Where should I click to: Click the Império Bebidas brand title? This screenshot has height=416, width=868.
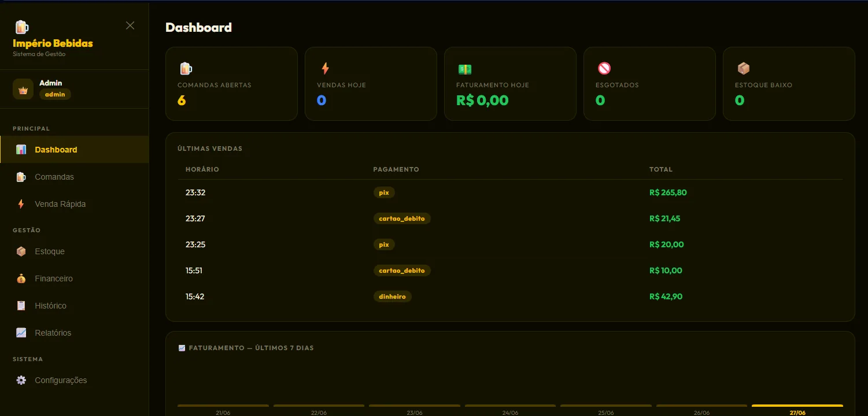(53, 43)
